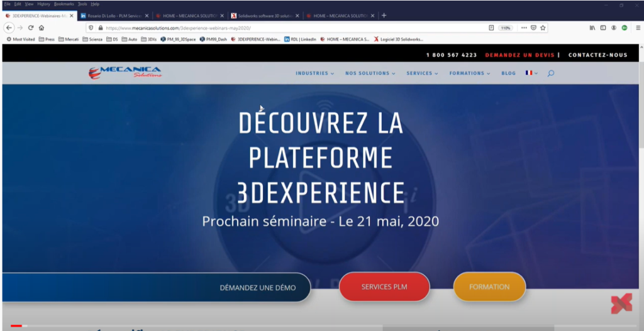Open the Firefox account icon
This screenshot has width=644, height=331.
tap(614, 28)
